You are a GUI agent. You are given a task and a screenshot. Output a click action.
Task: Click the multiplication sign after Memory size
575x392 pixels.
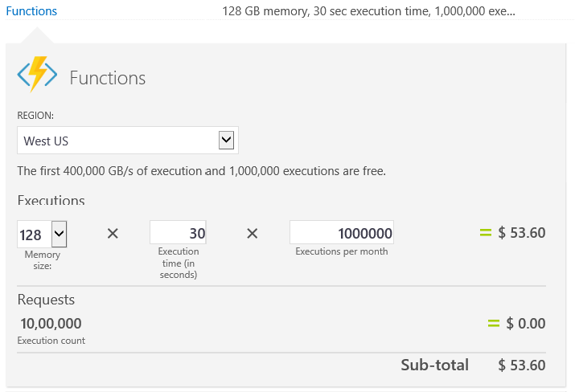[x=113, y=233]
